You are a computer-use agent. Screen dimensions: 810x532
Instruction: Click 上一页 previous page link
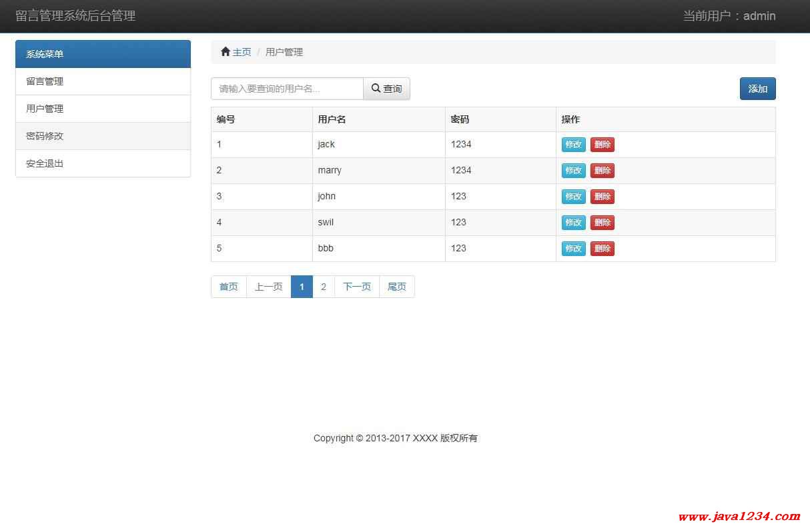coord(269,287)
